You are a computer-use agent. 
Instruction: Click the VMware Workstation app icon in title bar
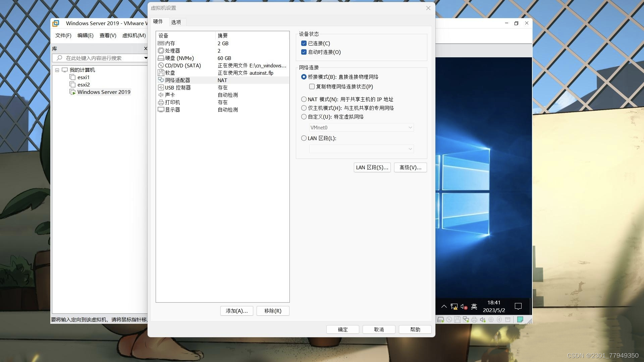click(x=56, y=23)
